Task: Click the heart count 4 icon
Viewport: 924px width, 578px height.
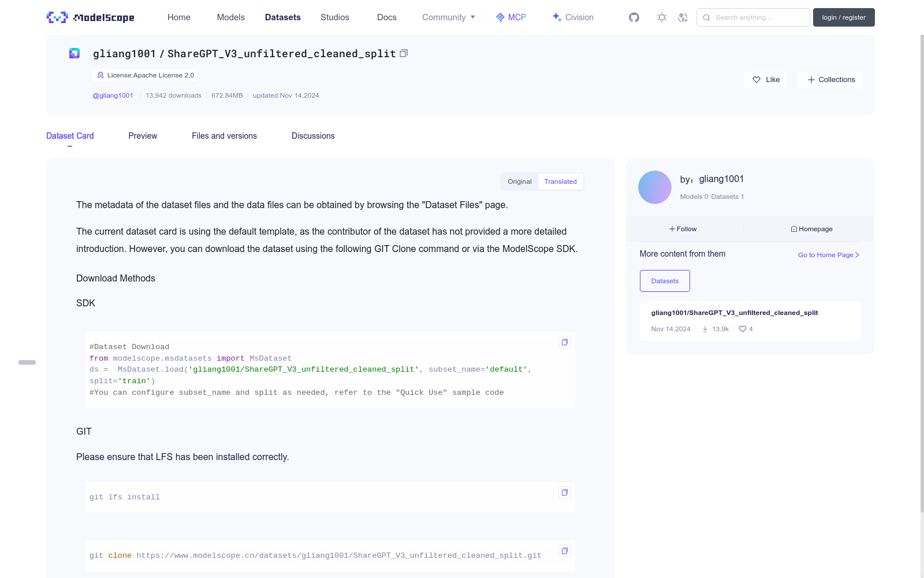Action: (x=743, y=329)
